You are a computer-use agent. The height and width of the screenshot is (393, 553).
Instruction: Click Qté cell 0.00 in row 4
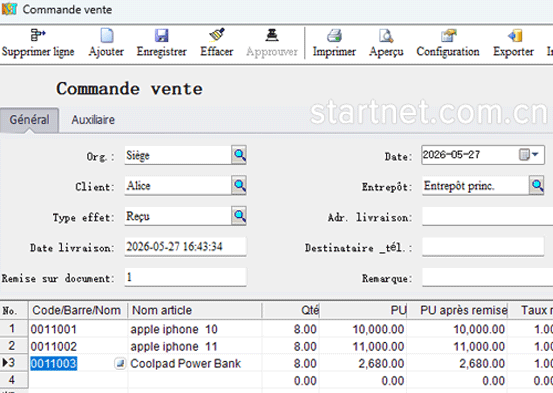(291, 380)
